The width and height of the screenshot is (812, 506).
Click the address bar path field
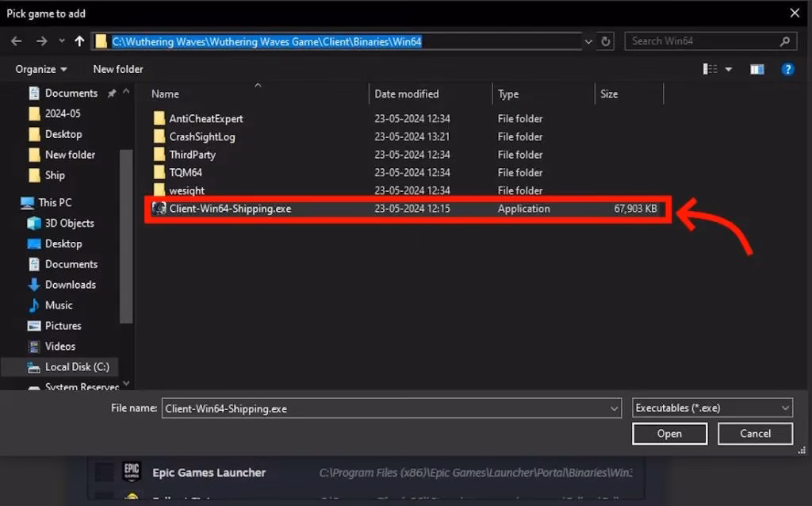pyautogui.click(x=338, y=41)
